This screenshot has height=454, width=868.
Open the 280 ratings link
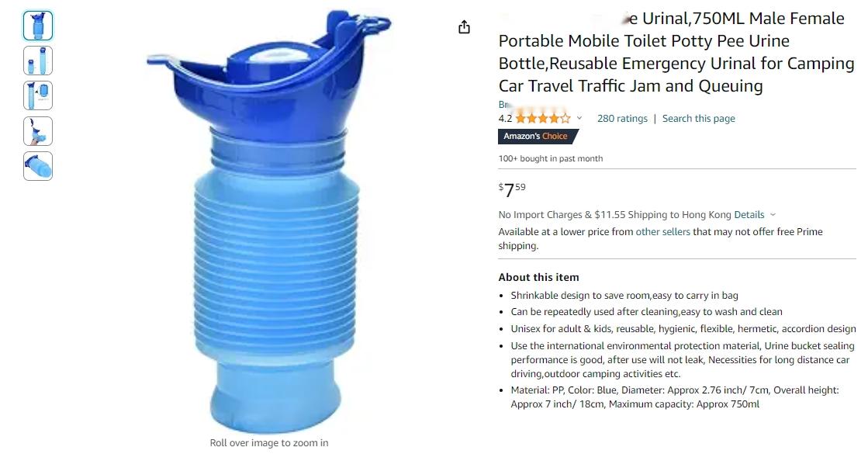pyautogui.click(x=622, y=119)
